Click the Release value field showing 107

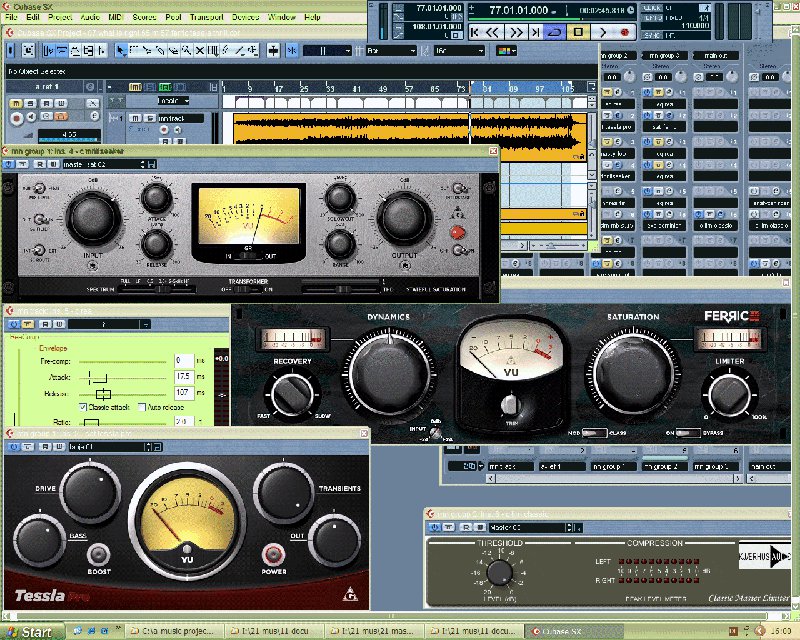tap(184, 392)
